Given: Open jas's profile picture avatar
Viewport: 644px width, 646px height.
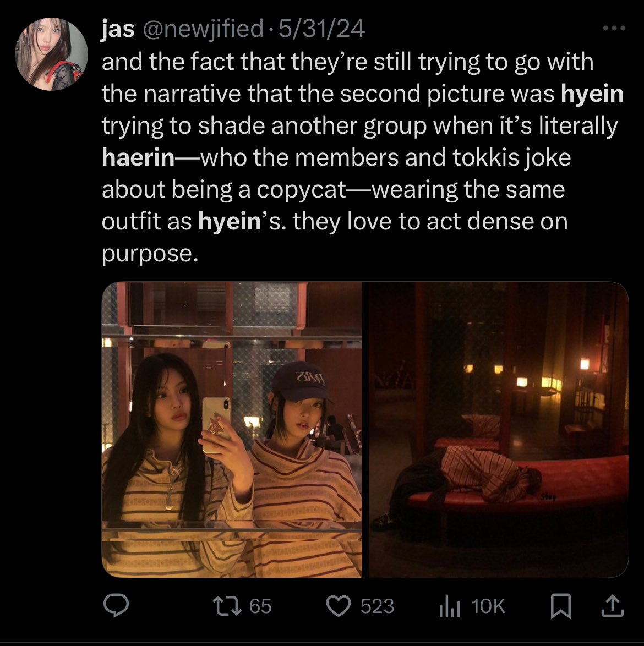Looking at the screenshot, I should coord(51,54).
